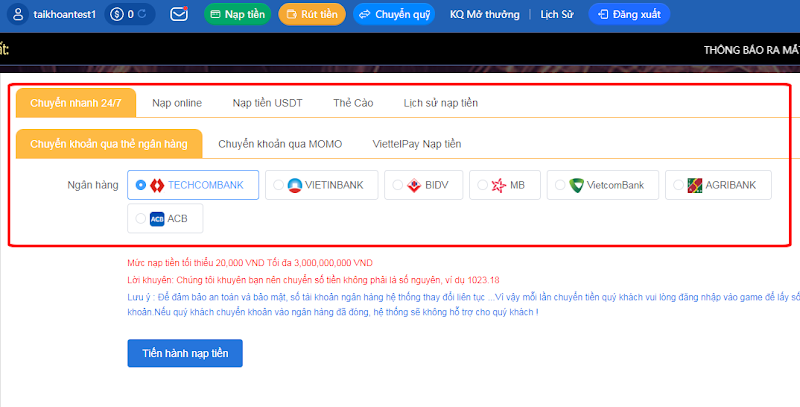The width and height of the screenshot is (800, 407).
Task: Click the VietinBank logo icon
Action: tap(295, 185)
